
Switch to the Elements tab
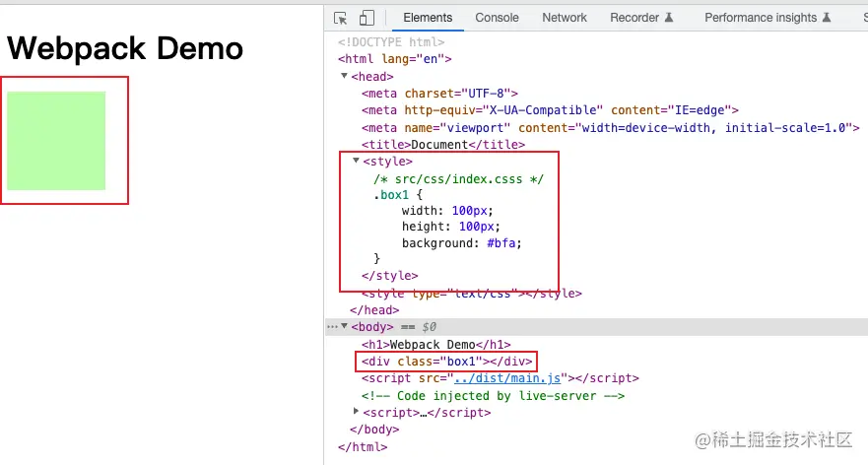[428, 18]
